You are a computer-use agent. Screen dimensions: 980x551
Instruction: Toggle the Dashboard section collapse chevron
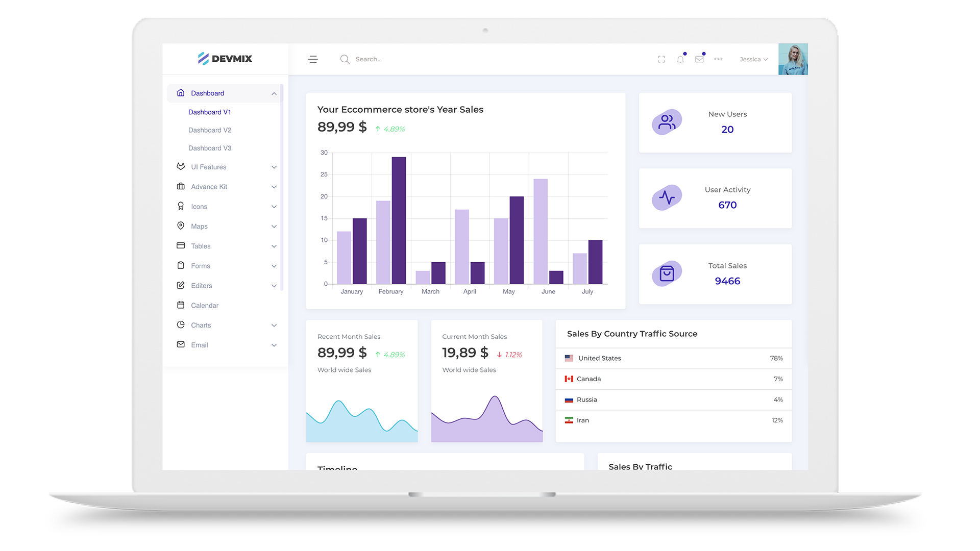click(x=274, y=93)
